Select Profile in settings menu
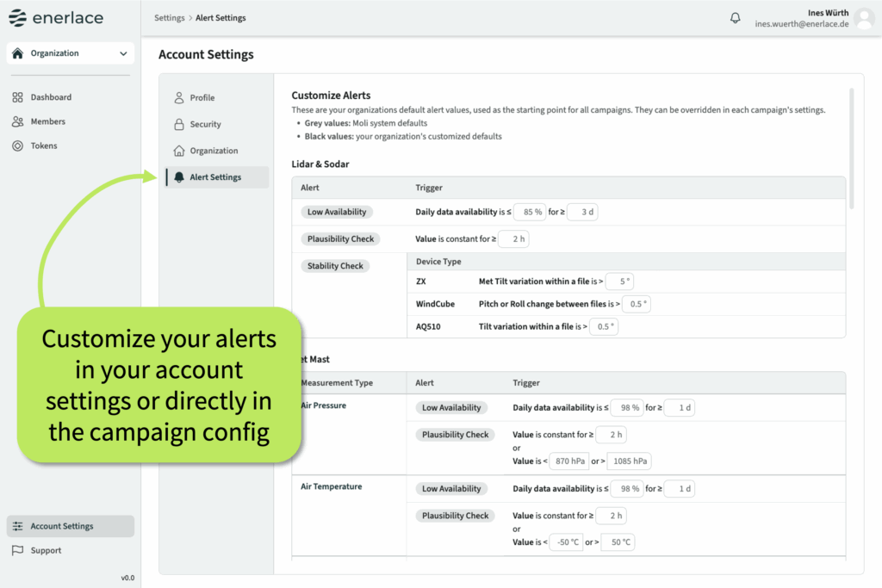Viewport: 882px width, 588px height. [x=202, y=98]
